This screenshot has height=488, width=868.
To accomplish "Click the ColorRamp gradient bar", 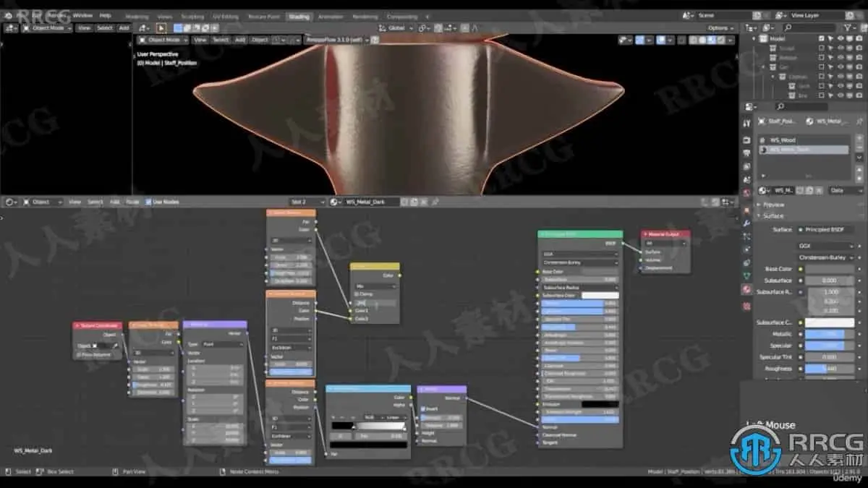I will coord(369,427).
